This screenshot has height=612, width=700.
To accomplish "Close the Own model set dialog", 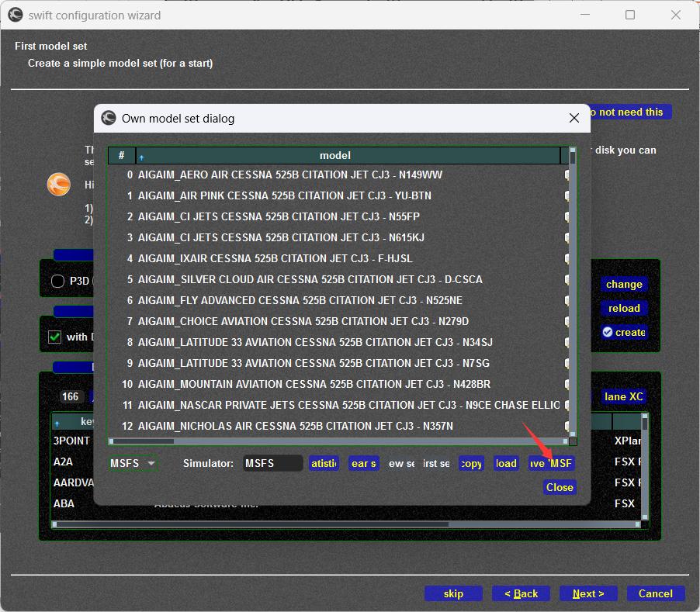I will pyautogui.click(x=574, y=118).
